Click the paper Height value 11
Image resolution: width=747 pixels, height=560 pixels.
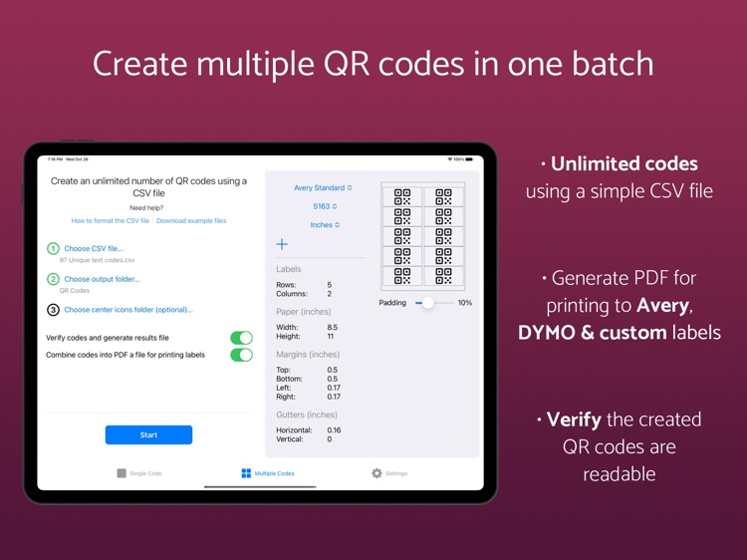(x=330, y=336)
